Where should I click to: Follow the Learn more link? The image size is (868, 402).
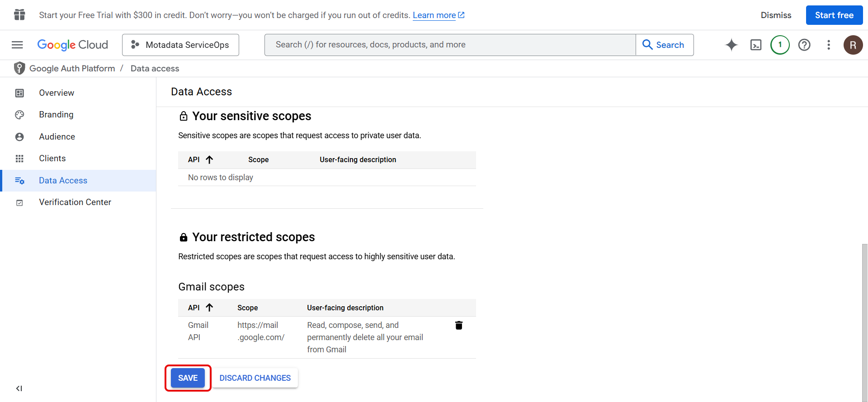[434, 15]
